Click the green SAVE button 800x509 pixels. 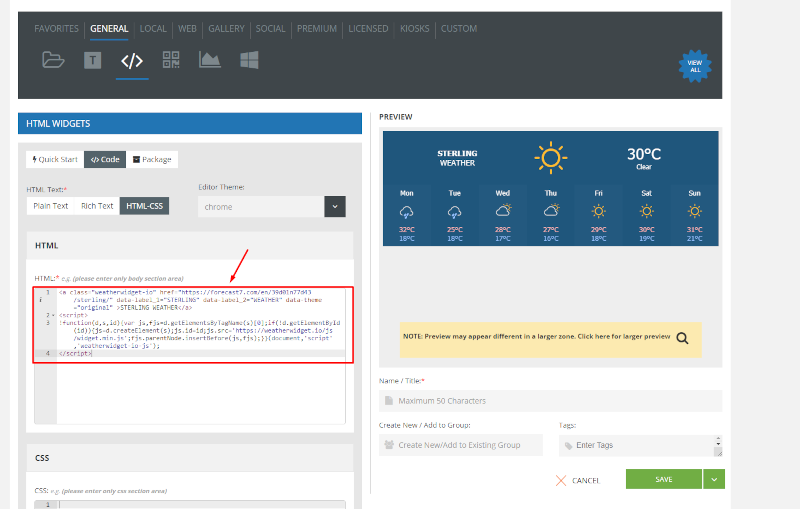tap(664, 479)
